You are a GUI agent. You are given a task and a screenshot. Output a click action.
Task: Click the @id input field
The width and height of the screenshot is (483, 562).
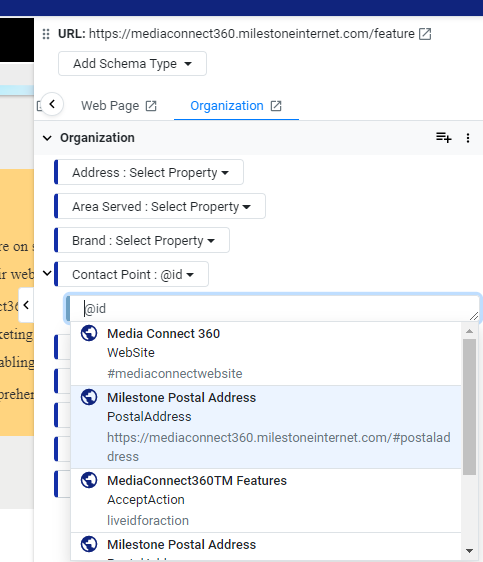[274, 309]
